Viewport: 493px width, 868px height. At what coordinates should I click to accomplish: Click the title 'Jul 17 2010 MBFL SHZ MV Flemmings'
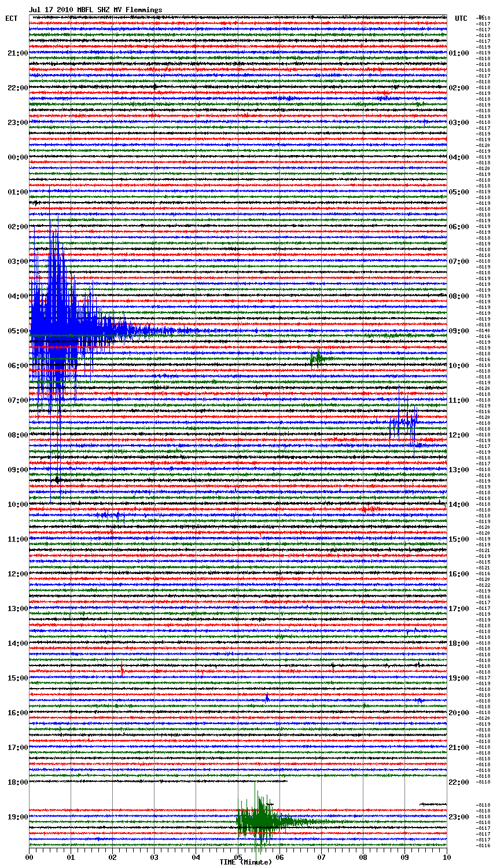click(x=95, y=10)
